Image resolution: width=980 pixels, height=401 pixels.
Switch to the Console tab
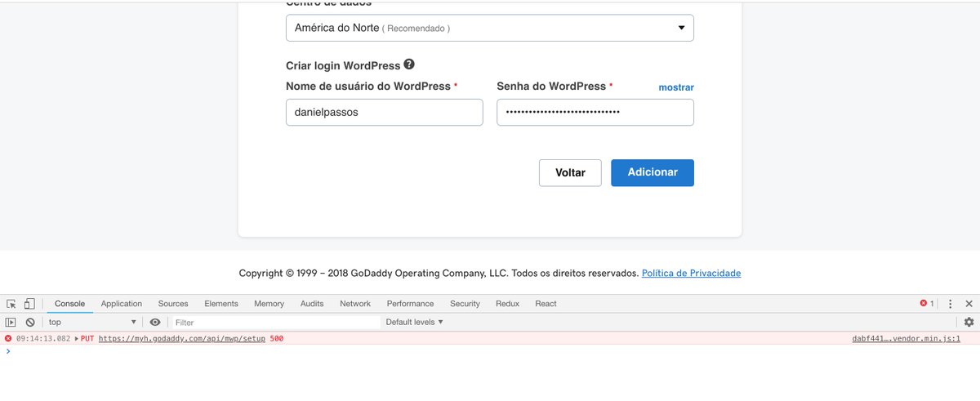69,304
